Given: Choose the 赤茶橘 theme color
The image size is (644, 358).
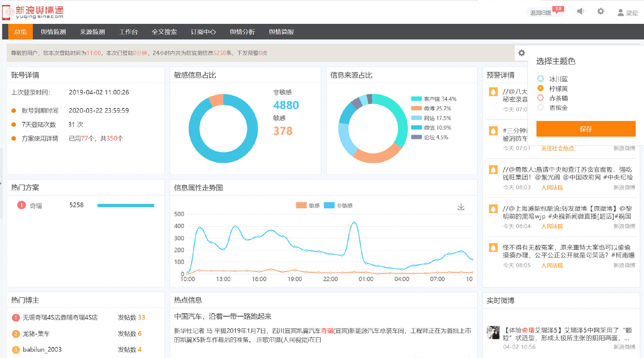Looking at the screenshot, I should (540, 98).
